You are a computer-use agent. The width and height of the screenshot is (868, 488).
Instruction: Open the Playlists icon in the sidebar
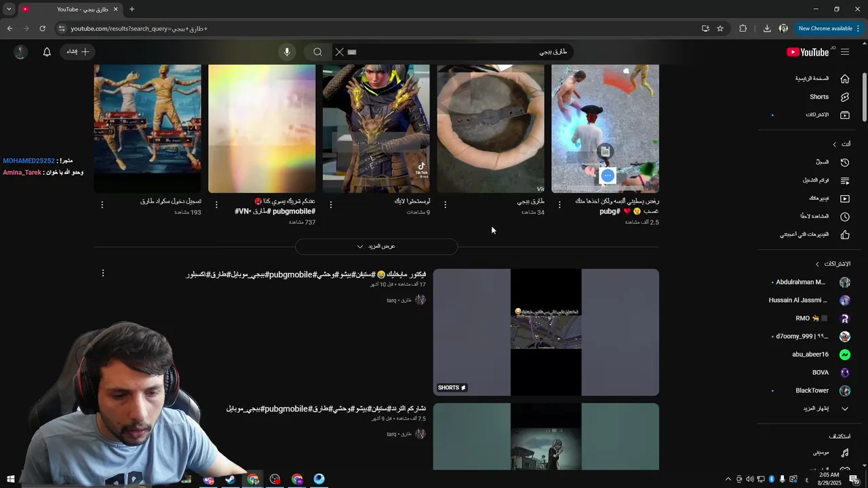click(845, 181)
